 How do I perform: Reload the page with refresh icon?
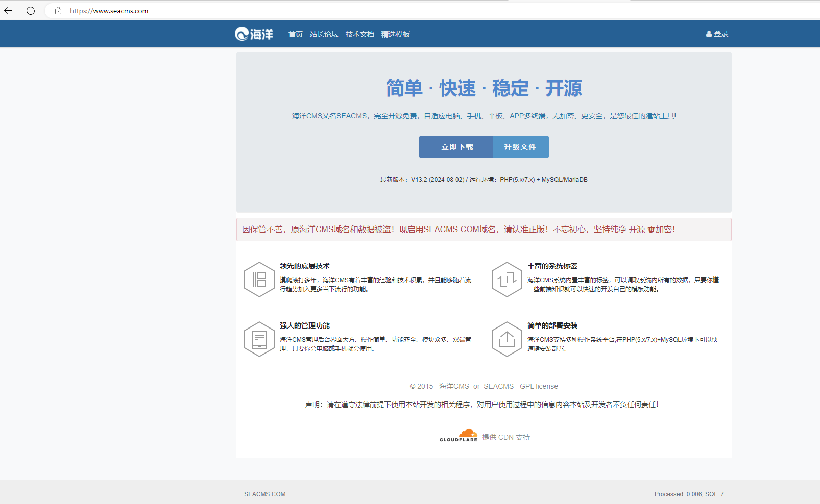point(31,11)
